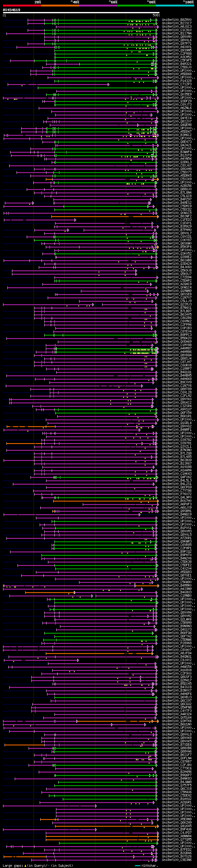Select hit label UniRef100_Q8V0L6
This screenshot has height=868, width=197.
(176, 40)
